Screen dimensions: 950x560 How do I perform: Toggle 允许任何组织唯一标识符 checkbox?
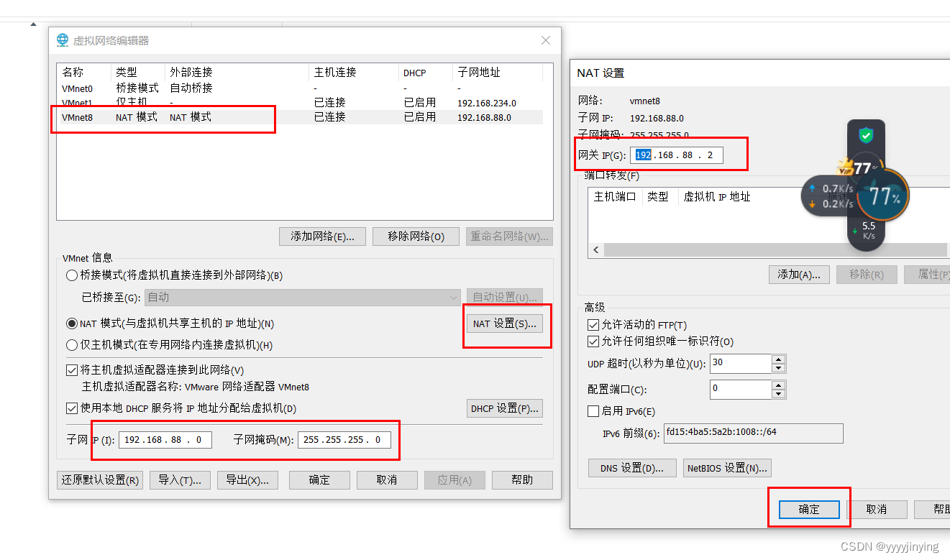point(593,341)
